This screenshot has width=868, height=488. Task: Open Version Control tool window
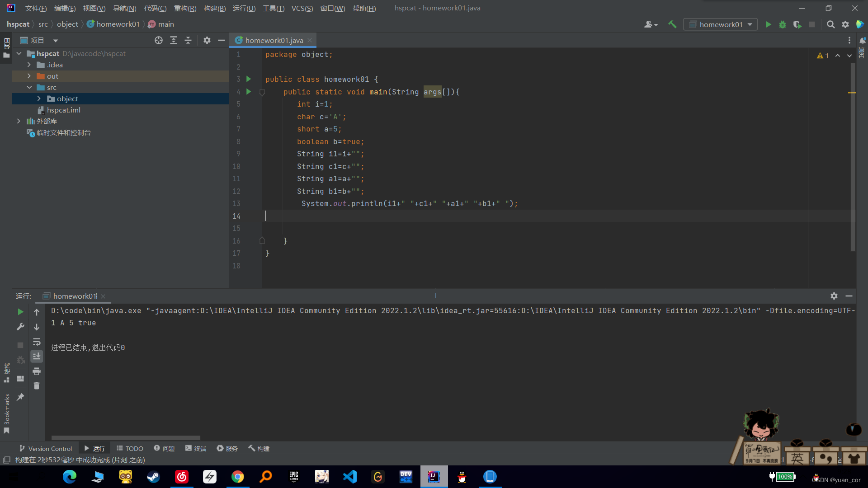point(46,448)
